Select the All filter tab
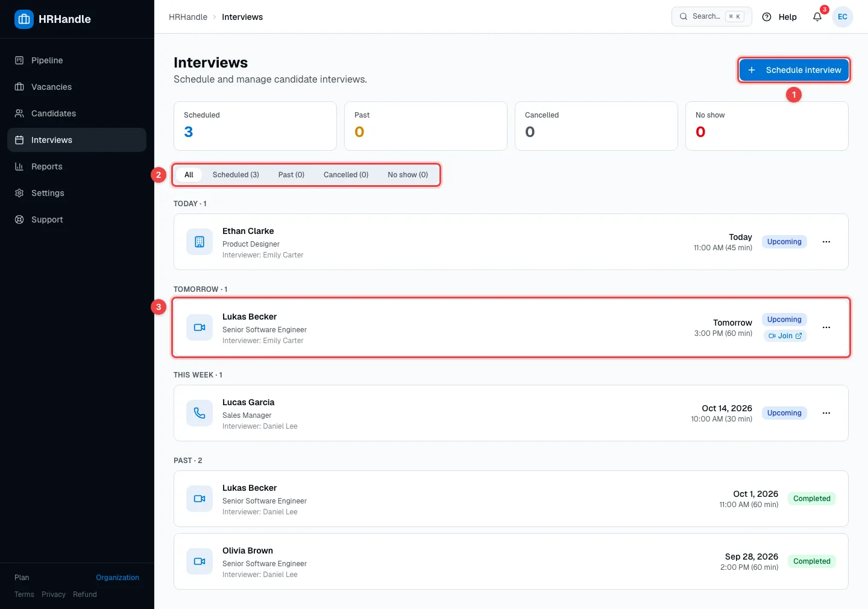Screen dimensions: 868x609 click(x=189, y=175)
